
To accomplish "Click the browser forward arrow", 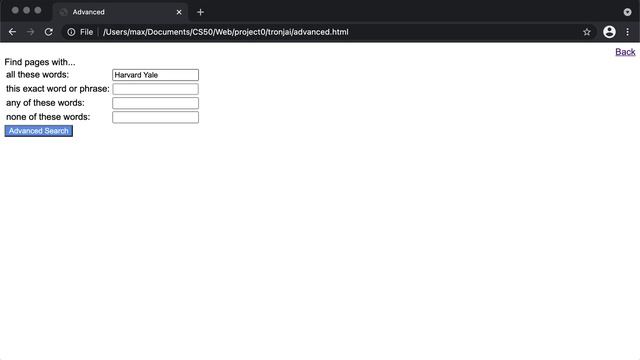I will tap(31, 32).
